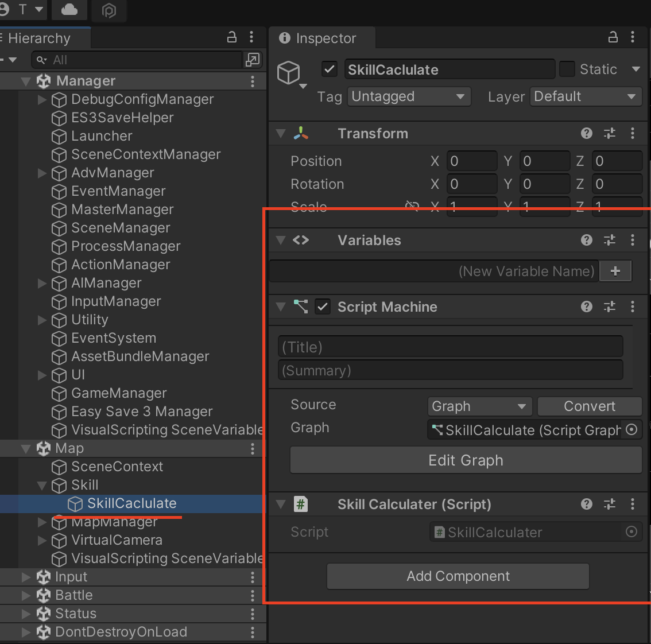Click the Convert button
Image resolution: width=651 pixels, height=644 pixels.
click(590, 406)
